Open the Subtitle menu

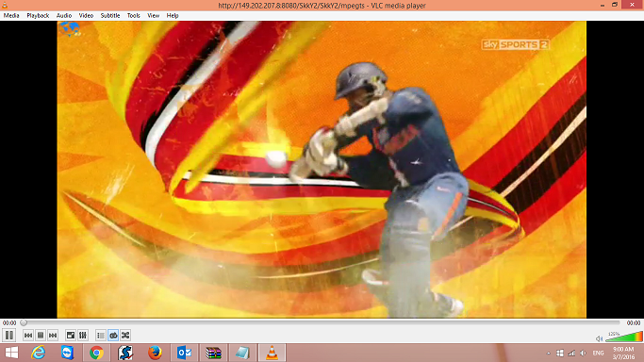110,16
